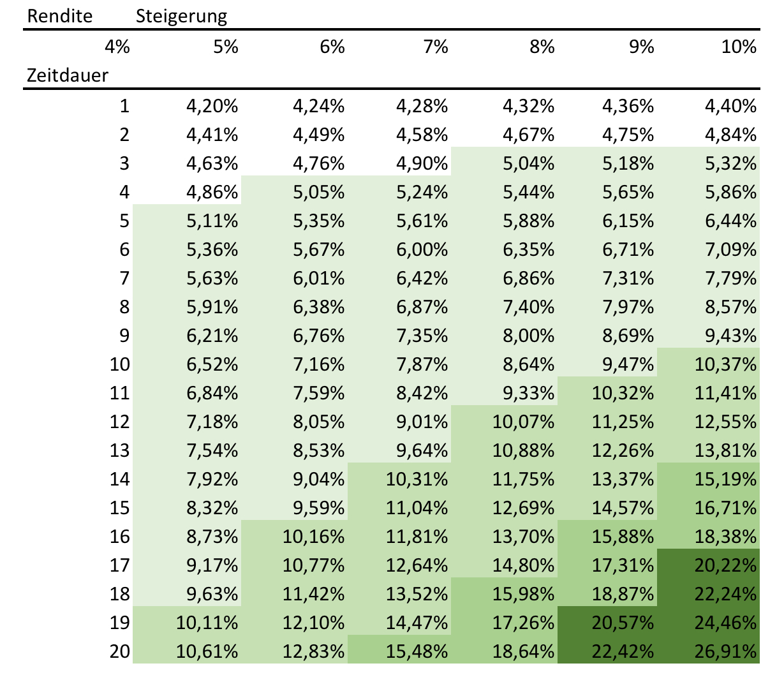This screenshot has height=675, width=784.
Task: Select the cell with value 26,91%
Action: (725, 651)
